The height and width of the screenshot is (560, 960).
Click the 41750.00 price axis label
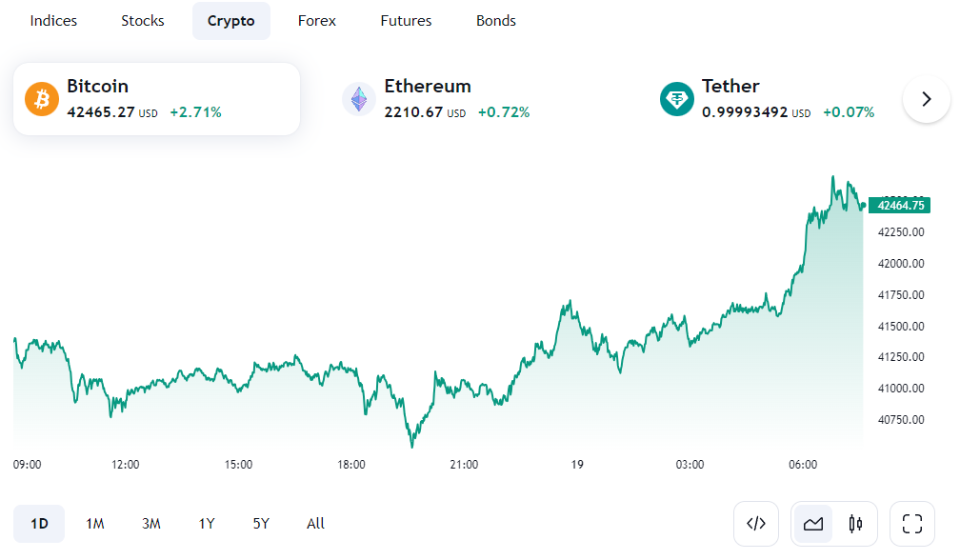click(901, 295)
